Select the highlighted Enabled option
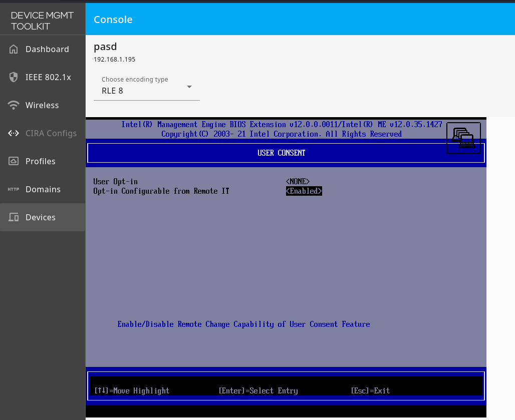Image resolution: width=515 pixels, height=420 pixels. coord(304,191)
